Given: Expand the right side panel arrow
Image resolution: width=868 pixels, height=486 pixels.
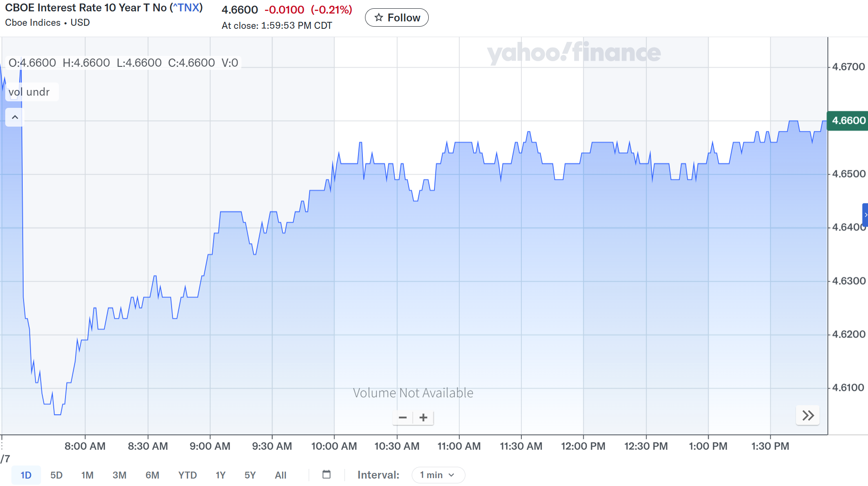Looking at the screenshot, I should click(x=865, y=215).
